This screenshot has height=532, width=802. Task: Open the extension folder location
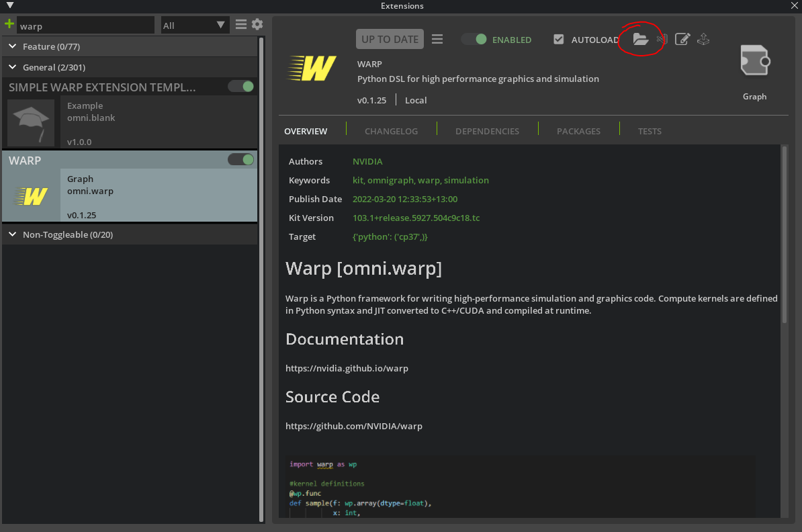pos(641,39)
